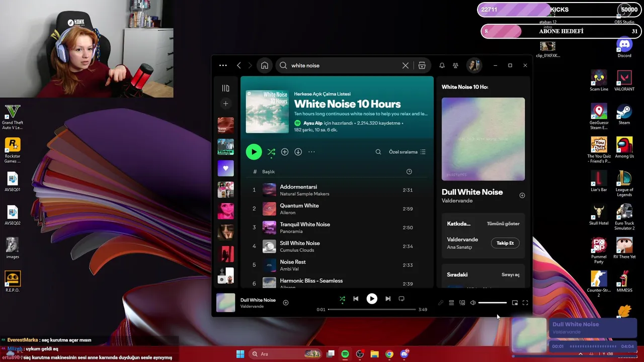Follow Valdervande with Takip Et
This screenshot has width=644, height=362.
click(505, 243)
